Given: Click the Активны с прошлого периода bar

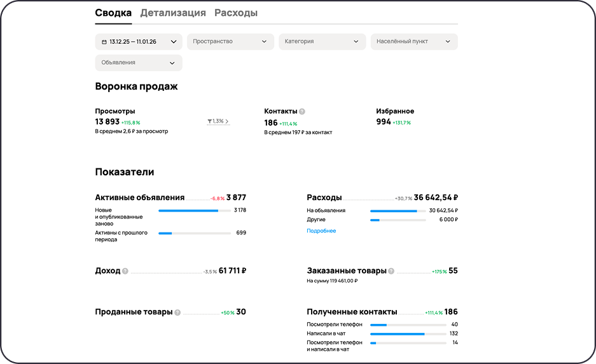Looking at the screenshot, I should point(195,233).
